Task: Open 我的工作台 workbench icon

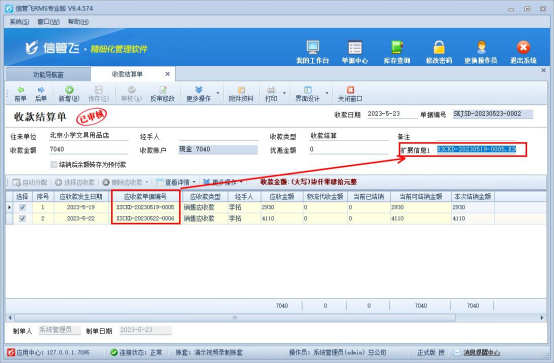Action: coord(313,48)
